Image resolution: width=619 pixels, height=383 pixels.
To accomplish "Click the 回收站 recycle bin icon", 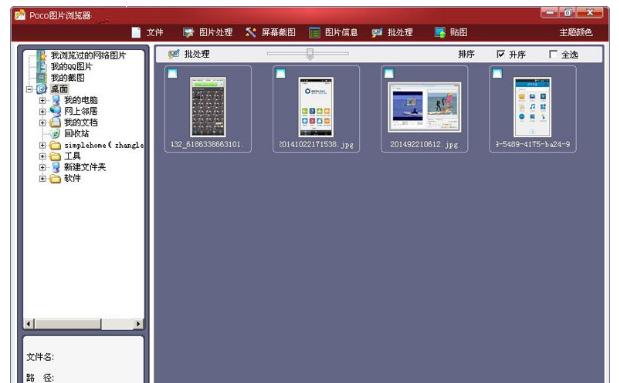I will click(56, 133).
